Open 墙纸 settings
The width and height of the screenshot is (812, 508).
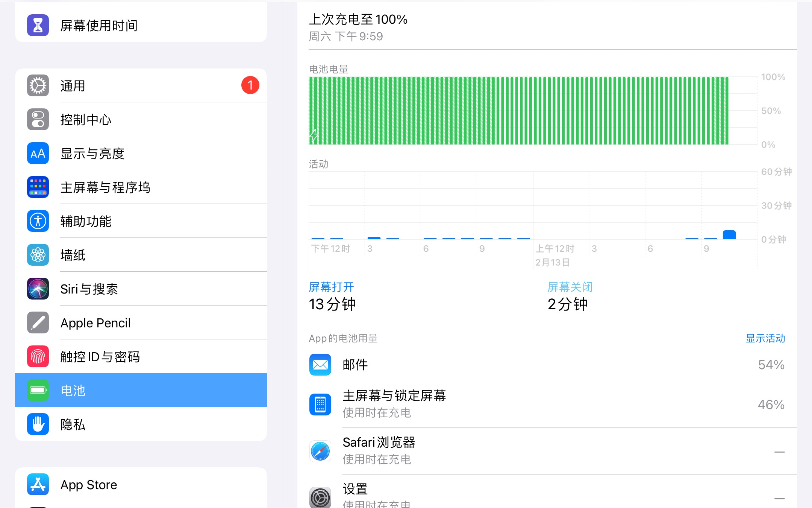pos(141,255)
